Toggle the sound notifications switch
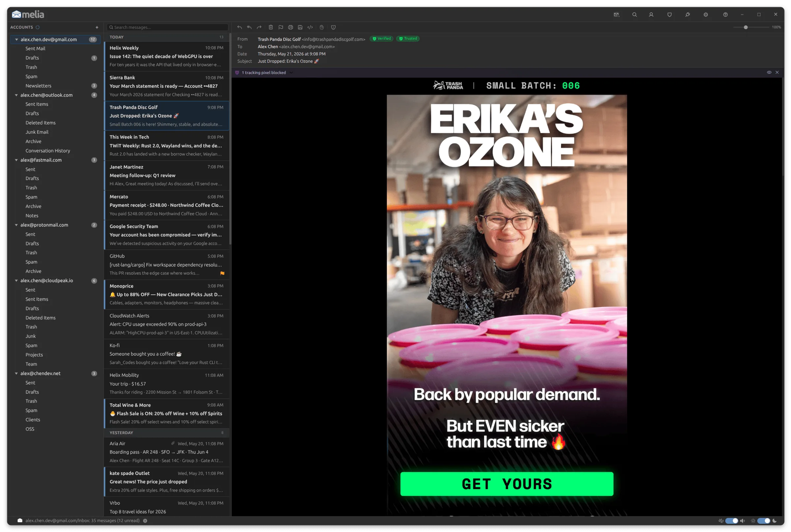The height and width of the screenshot is (532, 791). pyautogui.click(x=732, y=520)
